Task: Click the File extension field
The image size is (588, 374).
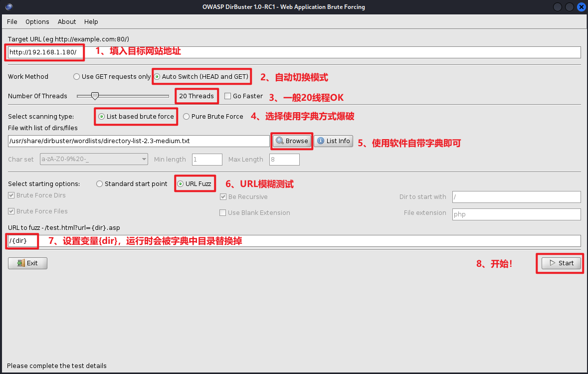Action: pyautogui.click(x=516, y=214)
